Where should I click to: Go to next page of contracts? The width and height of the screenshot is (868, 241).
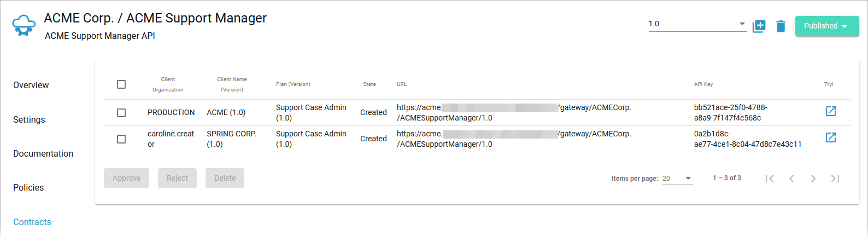tap(813, 179)
